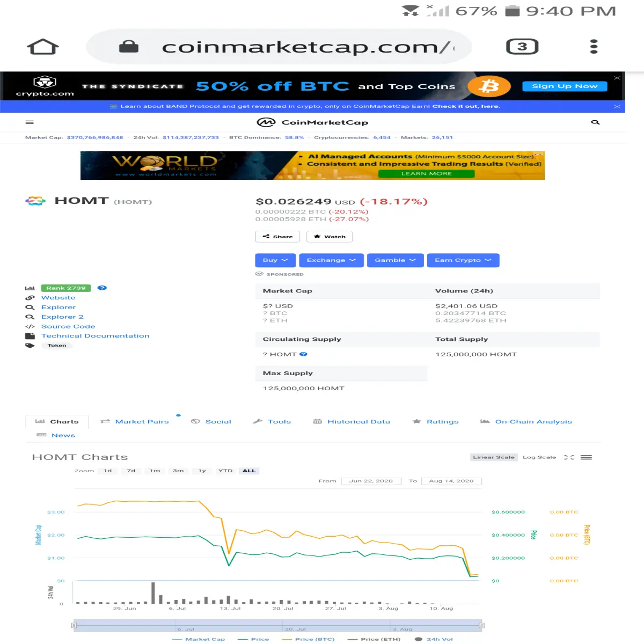Click the right handle of the range navigator
The width and height of the screenshot is (644, 644).
click(481, 625)
